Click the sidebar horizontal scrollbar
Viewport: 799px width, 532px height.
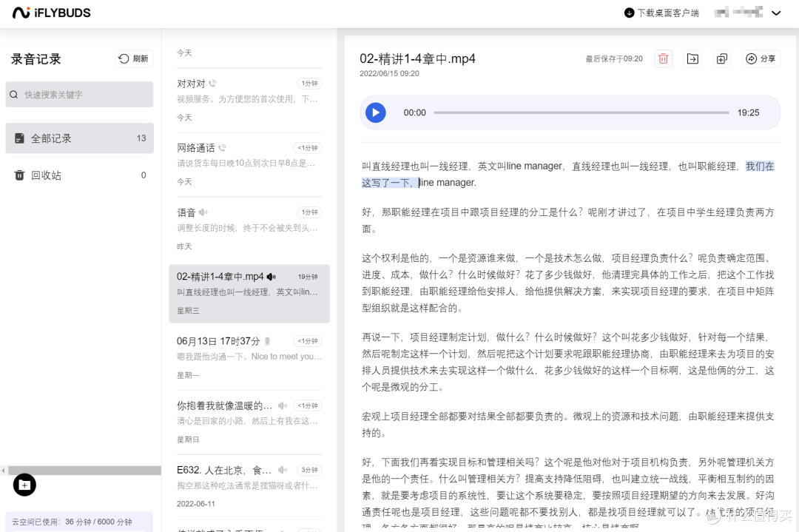[84, 471]
